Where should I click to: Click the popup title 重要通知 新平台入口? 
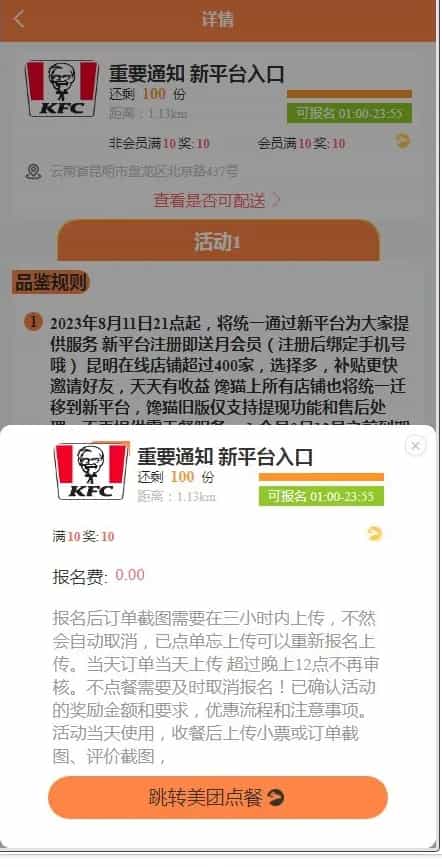pos(225,457)
